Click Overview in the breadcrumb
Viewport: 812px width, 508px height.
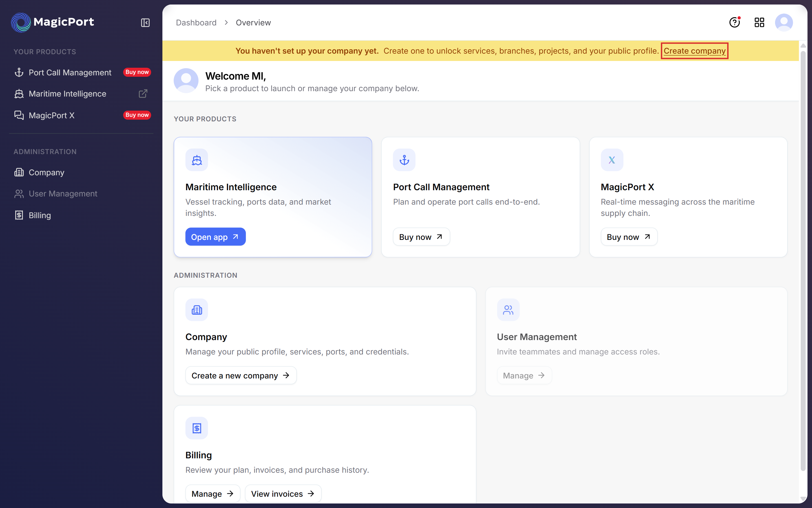[253, 23]
